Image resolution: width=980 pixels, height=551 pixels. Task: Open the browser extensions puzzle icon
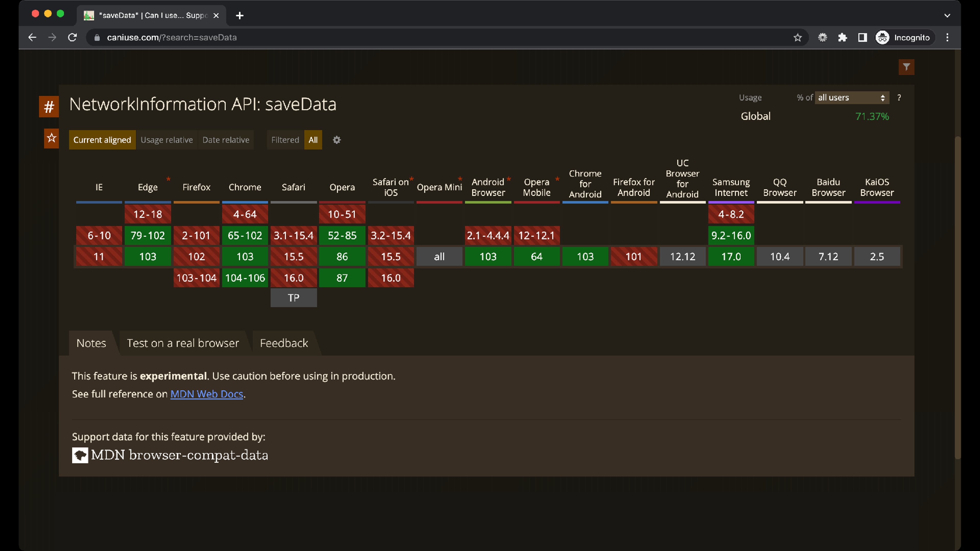click(842, 37)
